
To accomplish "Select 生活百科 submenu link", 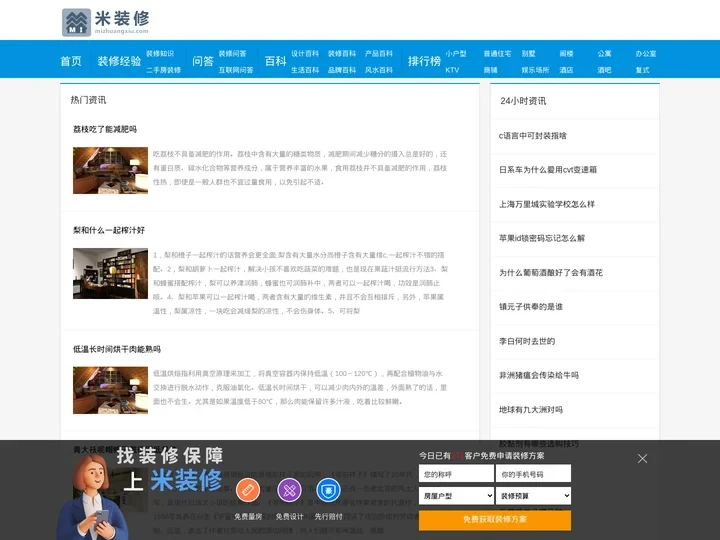I will [305, 70].
